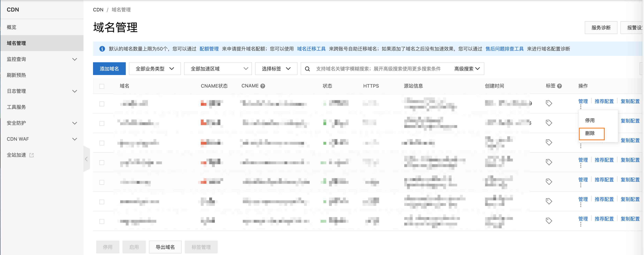Open the 全部加速区域 dropdown
Image resolution: width=644 pixels, height=255 pixels.
point(218,69)
